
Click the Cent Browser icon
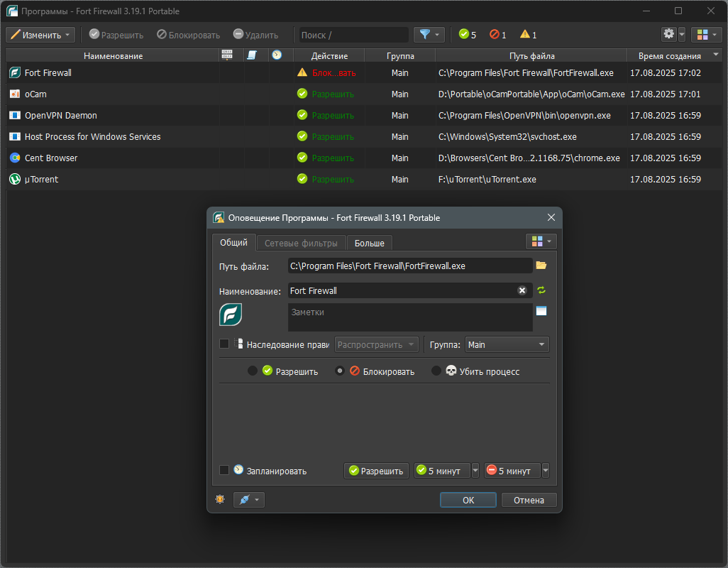[15, 158]
